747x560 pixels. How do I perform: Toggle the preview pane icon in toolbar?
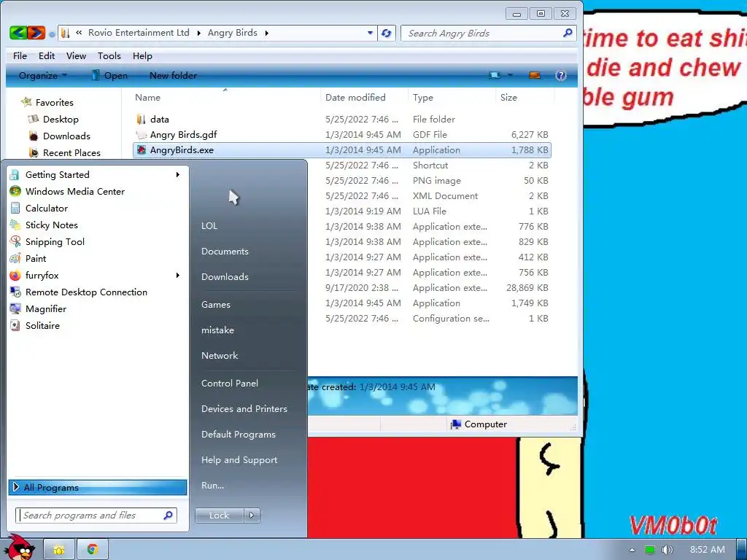(x=535, y=75)
